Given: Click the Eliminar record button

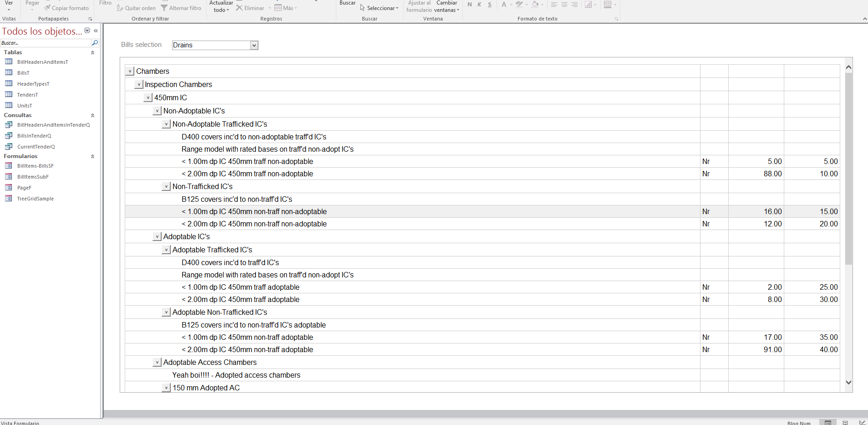Looking at the screenshot, I should pyautogui.click(x=250, y=8).
